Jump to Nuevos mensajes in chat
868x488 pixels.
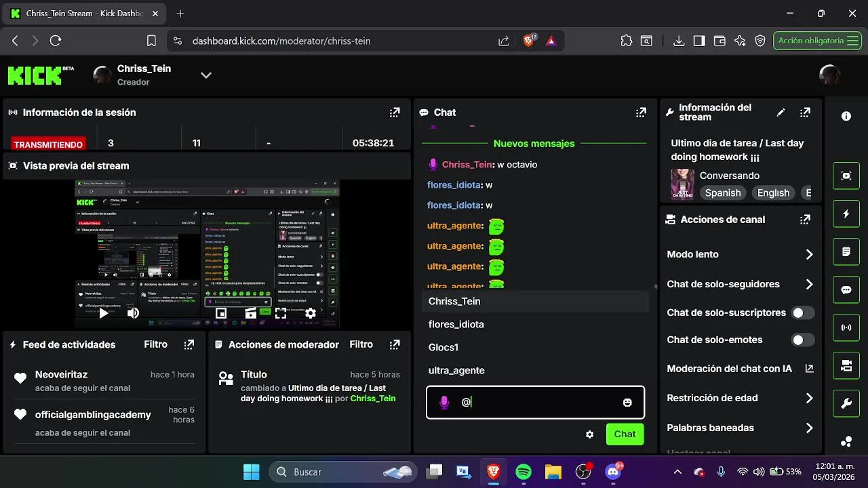click(x=534, y=144)
